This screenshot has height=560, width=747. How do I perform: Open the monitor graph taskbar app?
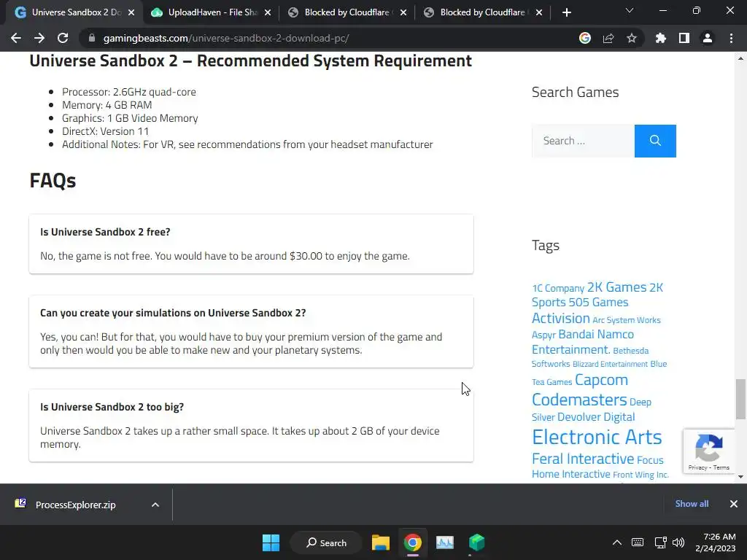click(444, 542)
